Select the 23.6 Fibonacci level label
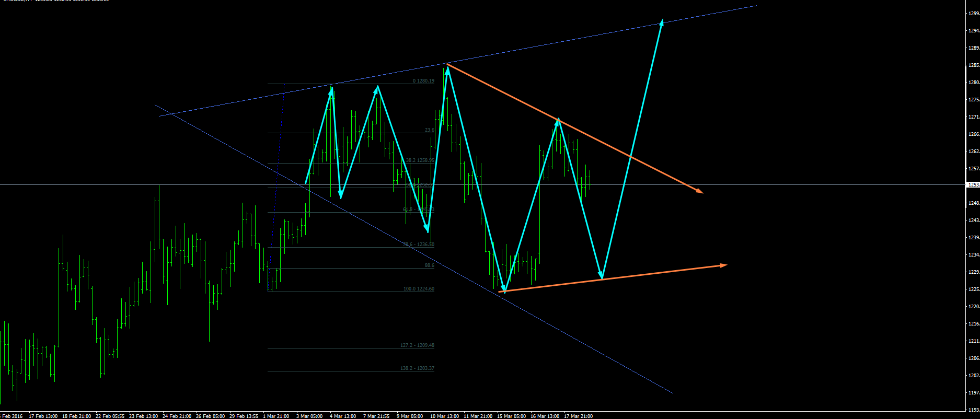The height and width of the screenshot is (419, 980). (x=429, y=130)
